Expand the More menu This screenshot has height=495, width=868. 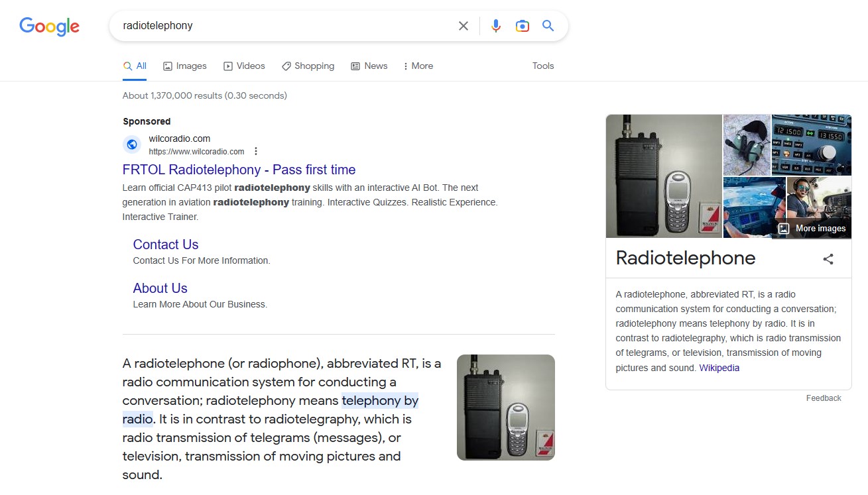418,66
